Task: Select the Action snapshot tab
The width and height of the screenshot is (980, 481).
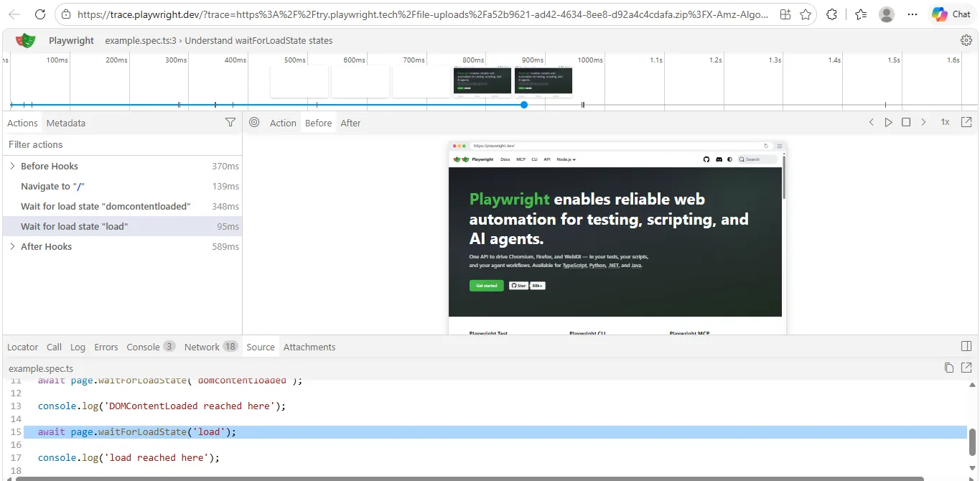Action: pyautogui.click(x=283, y=123)
